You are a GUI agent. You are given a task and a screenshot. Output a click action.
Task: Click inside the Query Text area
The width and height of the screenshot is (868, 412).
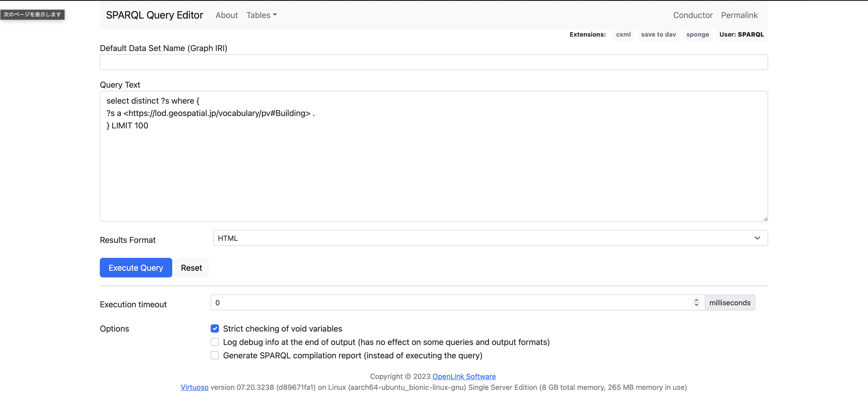click(434, 168)
